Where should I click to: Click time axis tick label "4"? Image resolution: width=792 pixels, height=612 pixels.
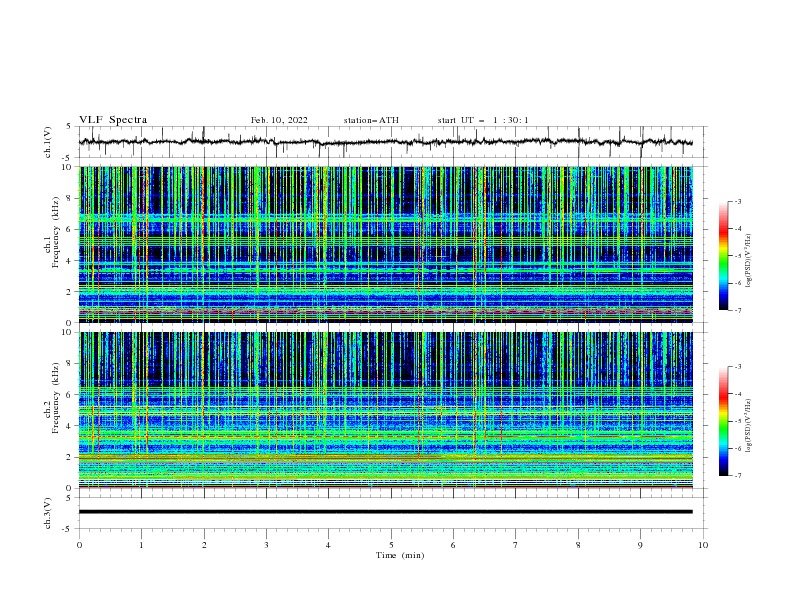(328, 545)
